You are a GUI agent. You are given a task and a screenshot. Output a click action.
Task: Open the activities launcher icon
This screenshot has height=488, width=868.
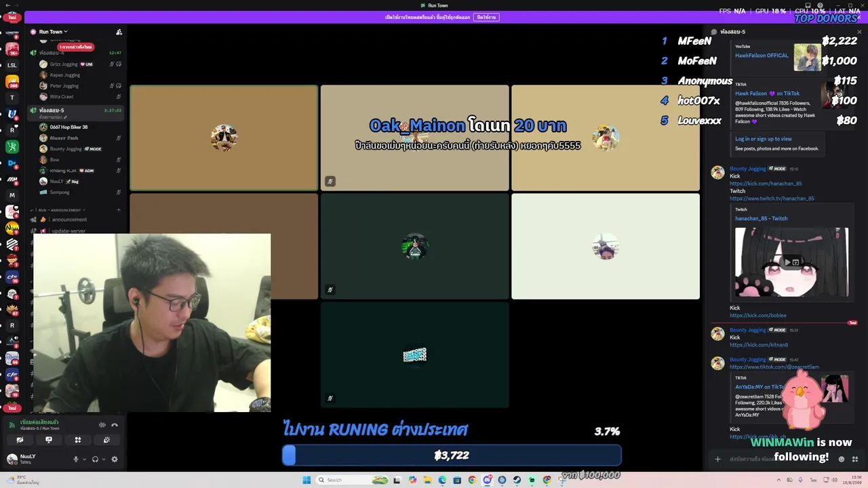pyautogui.click(x=77, y=440)
